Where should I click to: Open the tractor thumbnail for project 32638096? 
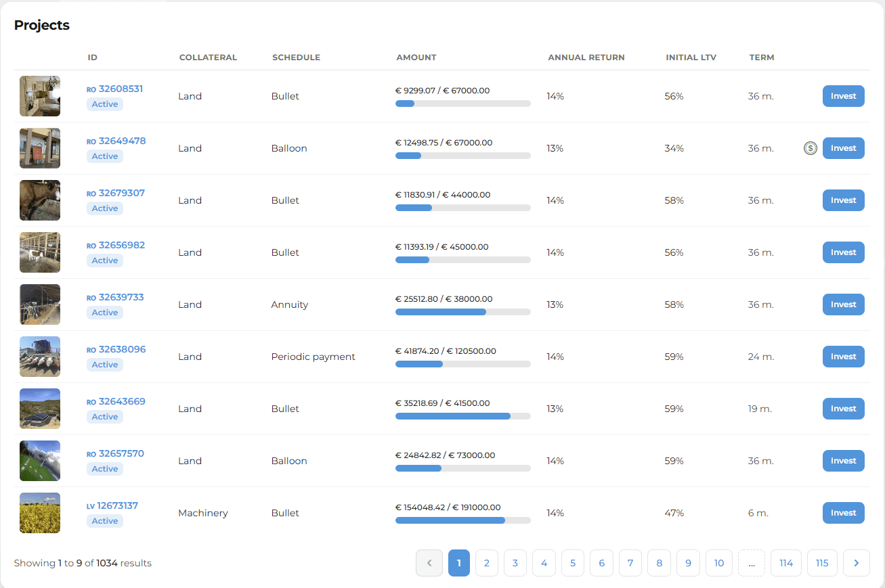tap(40, 357)
